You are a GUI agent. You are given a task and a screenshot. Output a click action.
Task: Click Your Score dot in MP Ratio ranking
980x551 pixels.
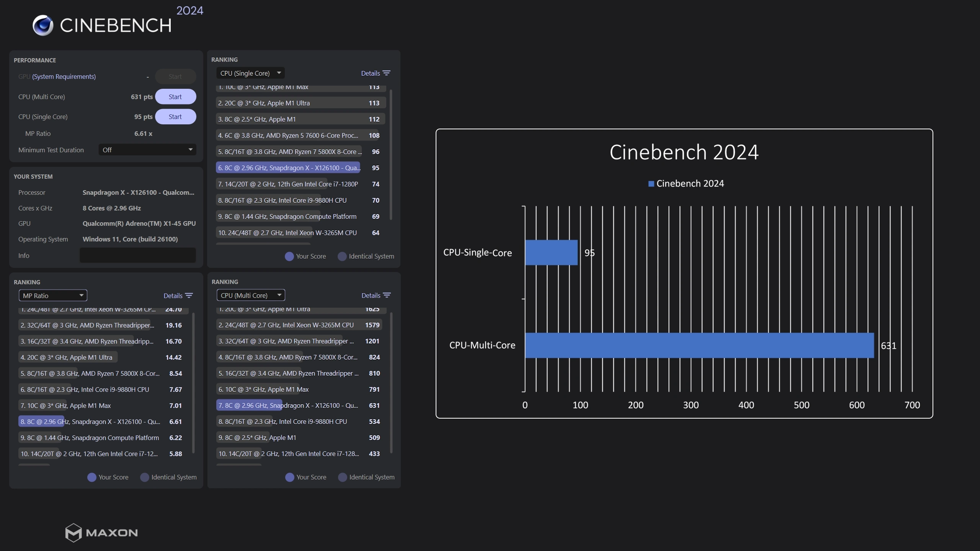pyautogui.click(x=92, y=477)
